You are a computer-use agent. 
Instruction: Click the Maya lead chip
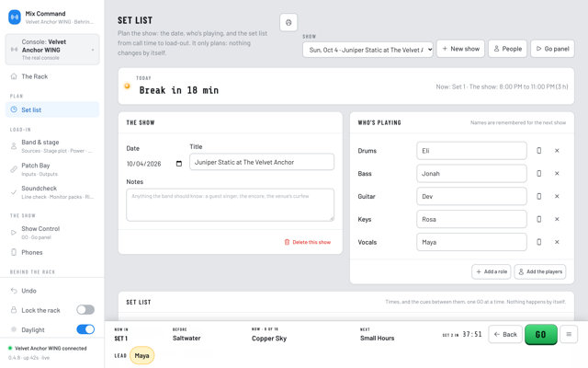pyautogui.click(x=141, y=356)
